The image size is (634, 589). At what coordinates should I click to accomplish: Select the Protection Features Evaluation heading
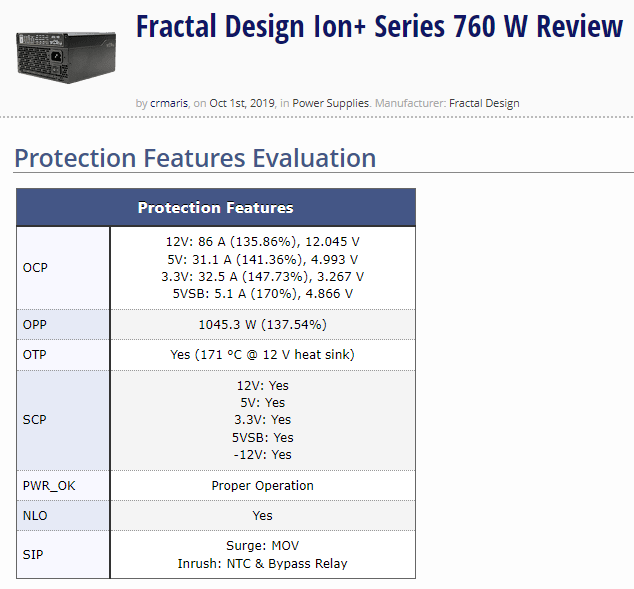coord(195,158)
